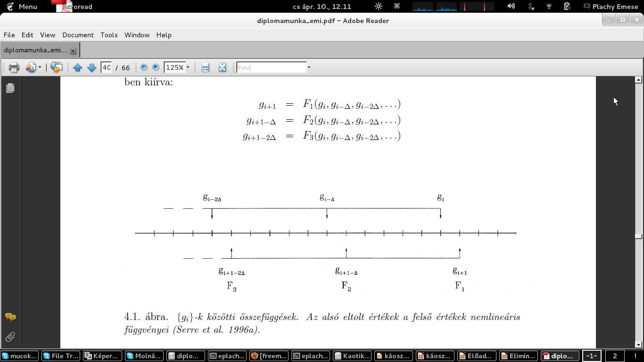Open the volume speaker icon
Viewport: 644px width, 362px height.
(x=511, y=7)
